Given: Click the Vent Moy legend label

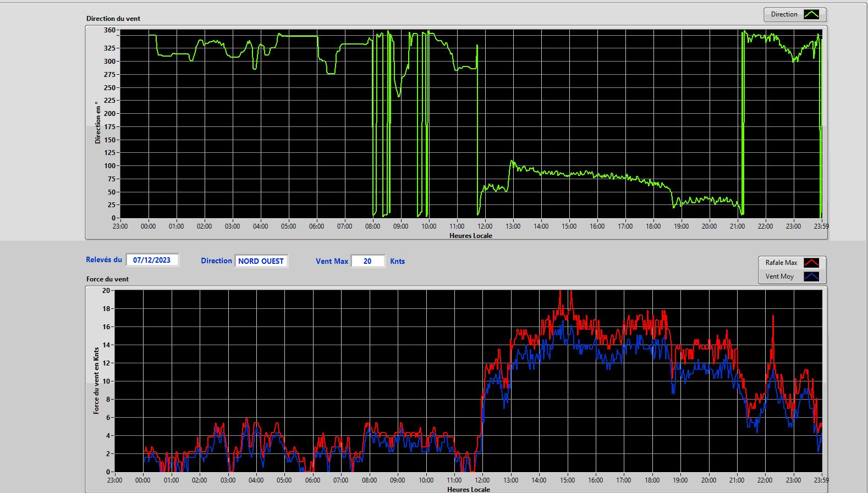Looking at the screenshot, I should 779,276.
